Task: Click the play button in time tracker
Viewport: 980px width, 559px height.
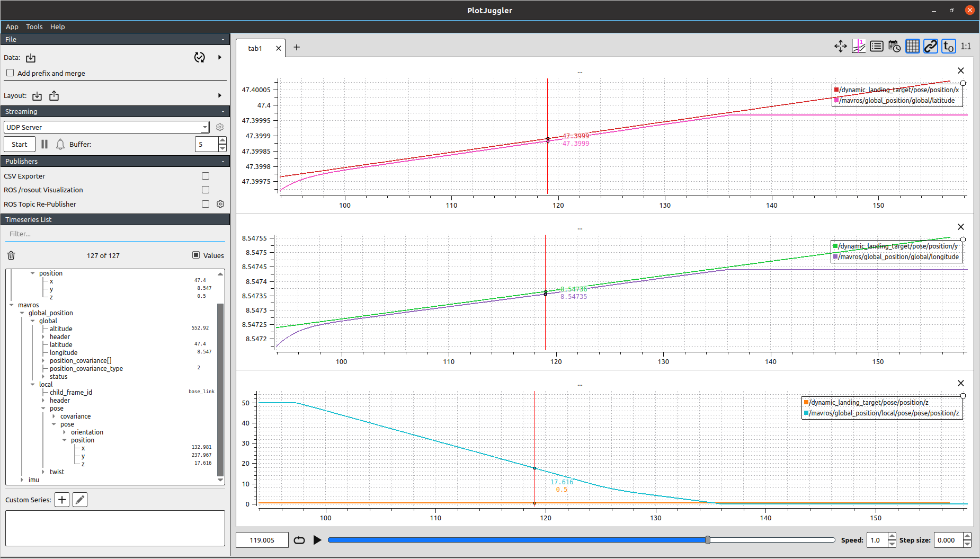Action: click(317, 540)
